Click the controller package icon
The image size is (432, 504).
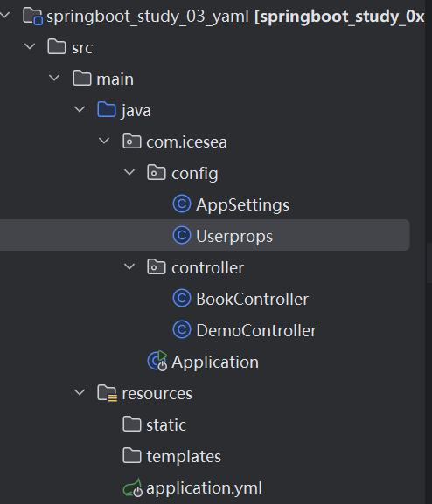point(157,267)
